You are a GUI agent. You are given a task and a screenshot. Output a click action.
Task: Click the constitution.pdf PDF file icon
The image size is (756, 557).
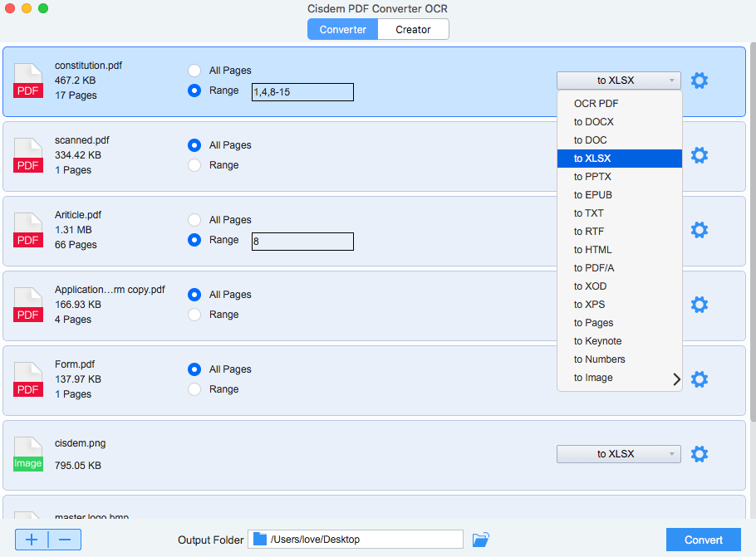pos(28,81)
